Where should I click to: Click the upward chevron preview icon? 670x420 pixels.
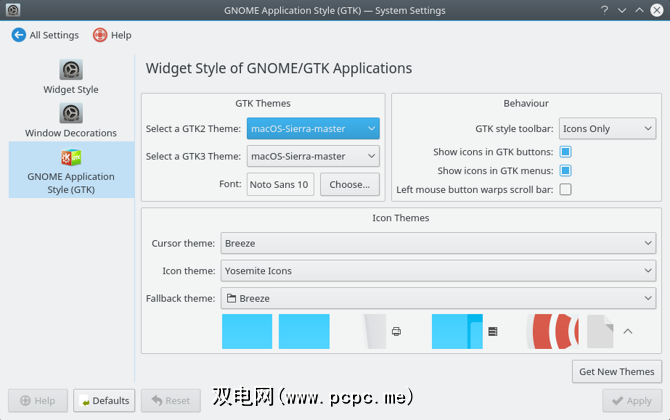tap(628, 332)
